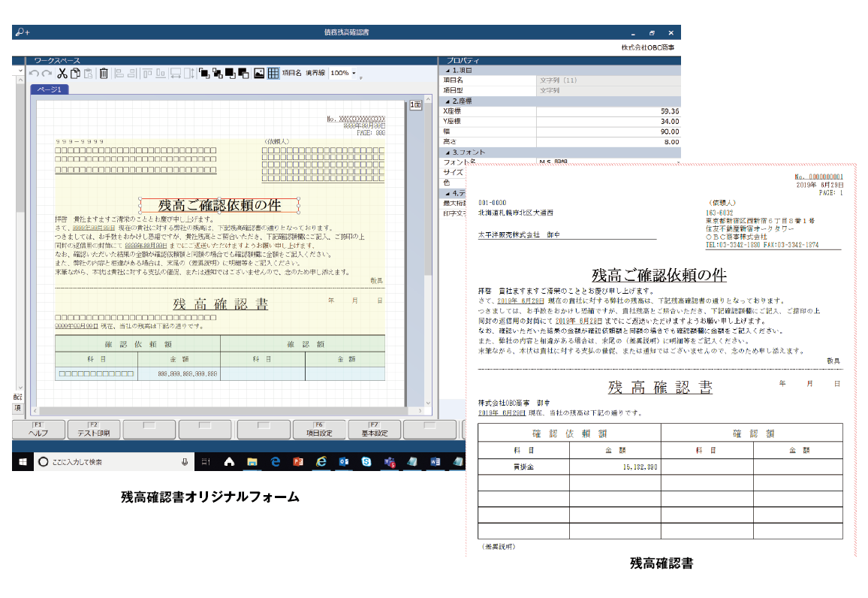
Task: Click the Redo arrow icon
Action: [x=47, y=73]
